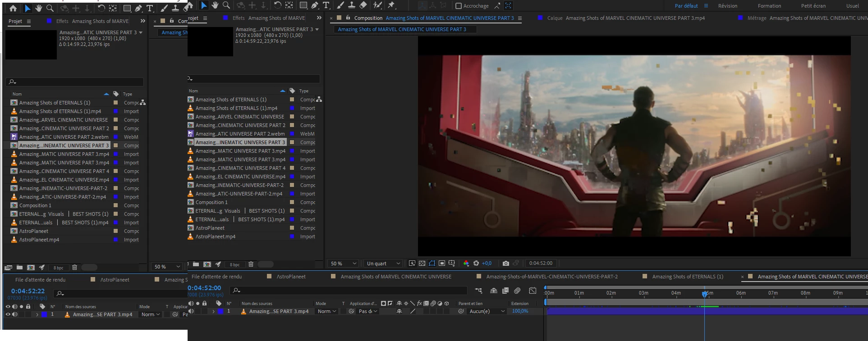The image size is (868, 341).
Task: Click the 0:04:52:00 timecode in right timeline
Action: (204, 288)
